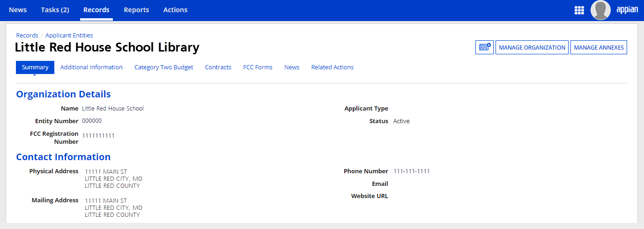This screenshot has width=644, height=229.
Task: Follow the Records breadcrumb link
Action: point(27,35)
